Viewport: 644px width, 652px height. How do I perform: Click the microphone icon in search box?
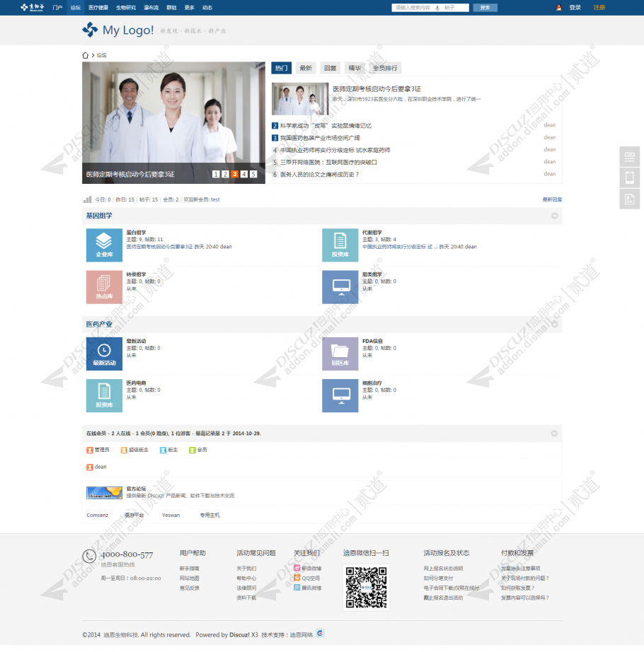[x=437, y=8]
